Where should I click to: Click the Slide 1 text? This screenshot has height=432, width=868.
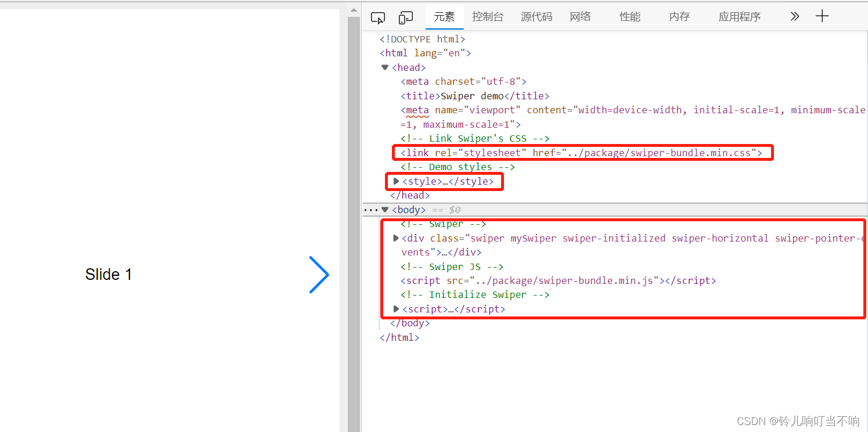[109, 275]
